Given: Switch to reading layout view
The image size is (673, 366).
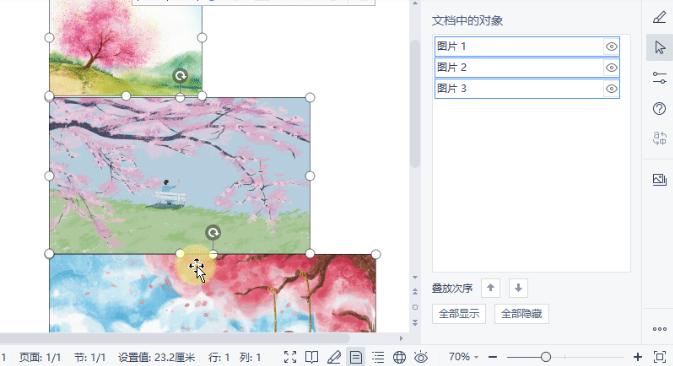Looking at the screenshot, I should 312,357.
